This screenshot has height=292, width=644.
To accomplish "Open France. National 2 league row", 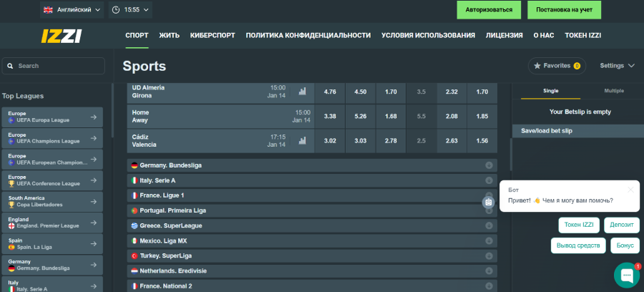I will (312, 286).
